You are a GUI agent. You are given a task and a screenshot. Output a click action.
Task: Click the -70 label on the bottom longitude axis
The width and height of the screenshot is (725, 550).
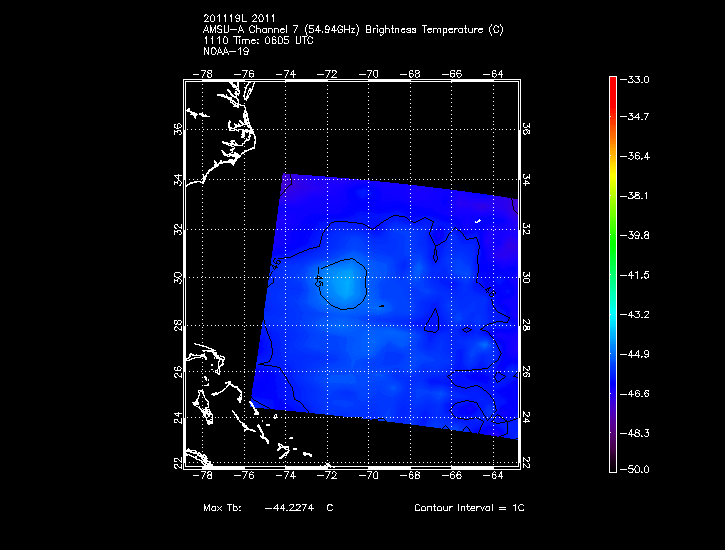369,476
